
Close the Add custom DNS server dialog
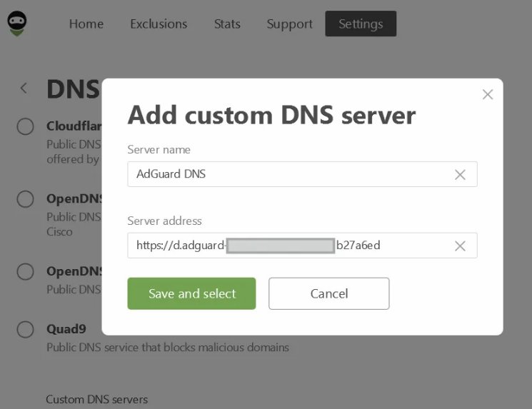coord(488,95)
